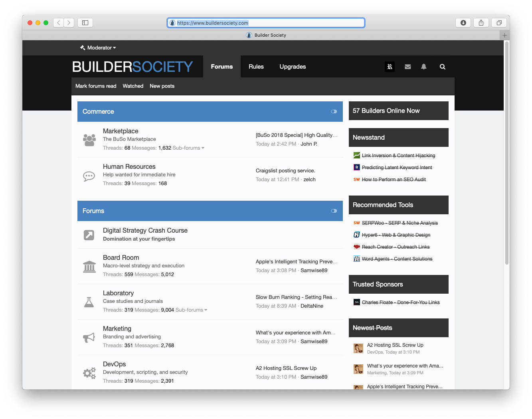Click avatar beside A2 Hosting SSL post

click(358, 348)
